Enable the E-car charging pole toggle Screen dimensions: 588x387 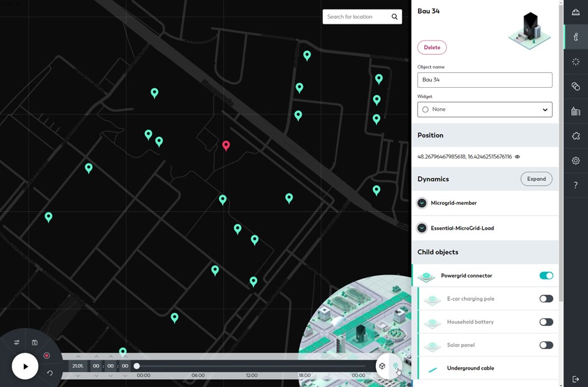coord(546,299)
